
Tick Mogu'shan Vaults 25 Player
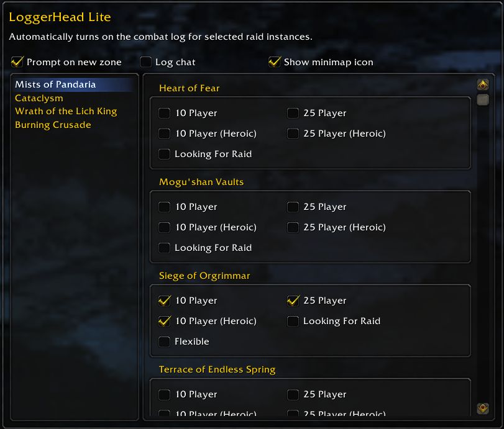tap(293, 207)
